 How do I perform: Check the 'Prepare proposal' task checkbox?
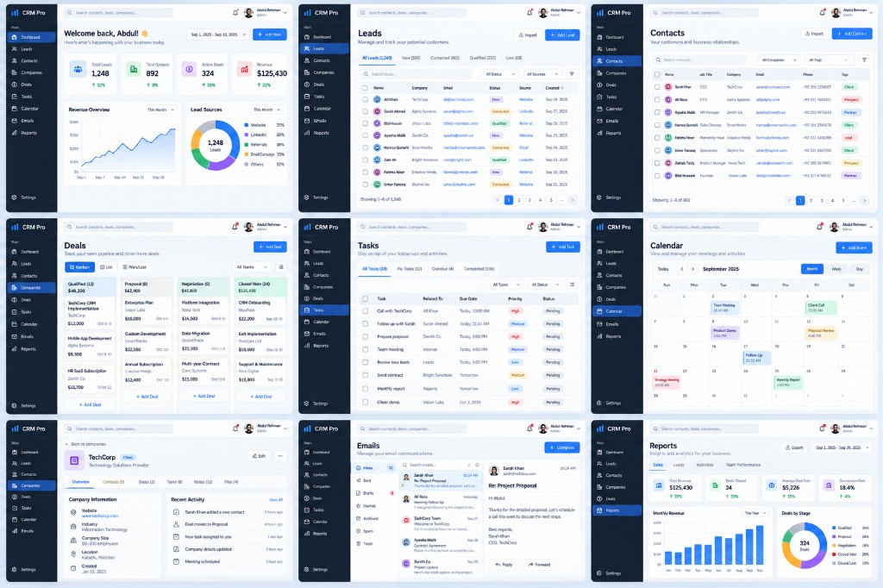(x=366, y=337)
